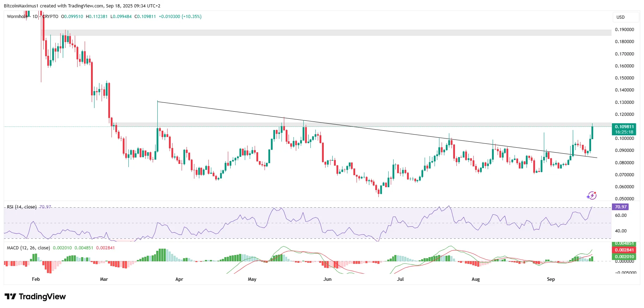Click the MACD value label 0.002841

click(624, 250)
